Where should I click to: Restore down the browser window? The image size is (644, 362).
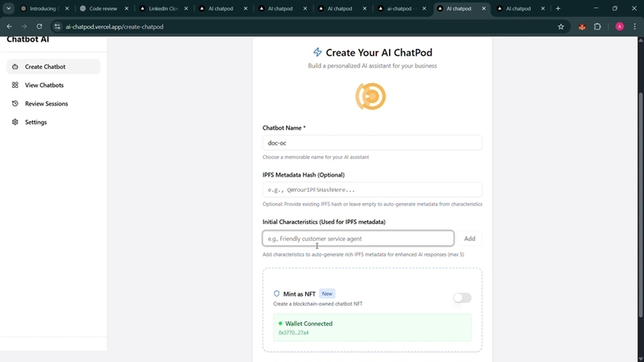[615, 8]
